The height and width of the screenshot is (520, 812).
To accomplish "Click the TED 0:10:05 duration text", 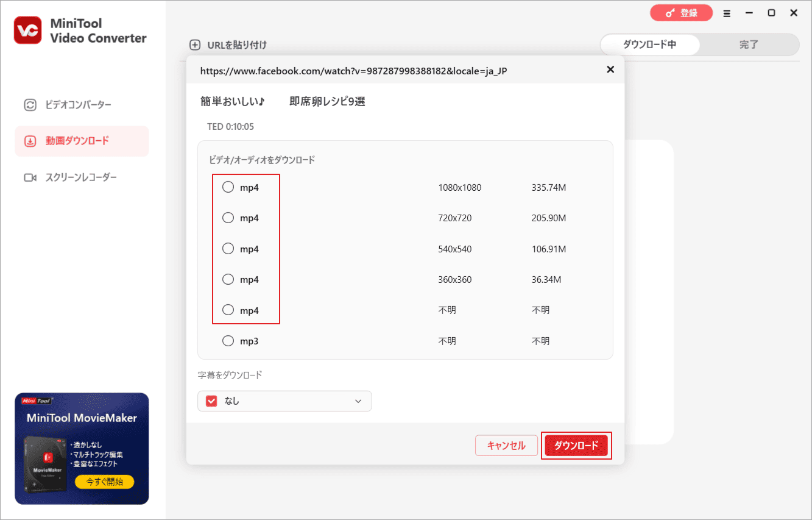I will point(230,127).
